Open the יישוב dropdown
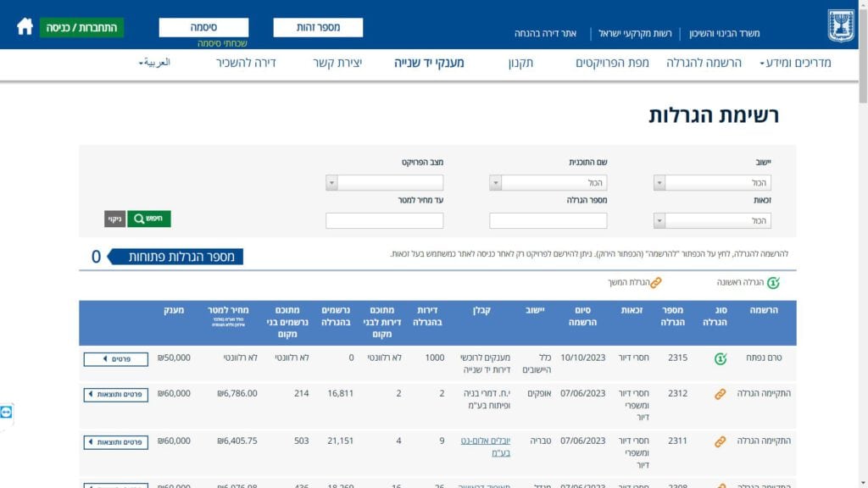This screenshot has height=488, width=868. (x=712, y=183)
